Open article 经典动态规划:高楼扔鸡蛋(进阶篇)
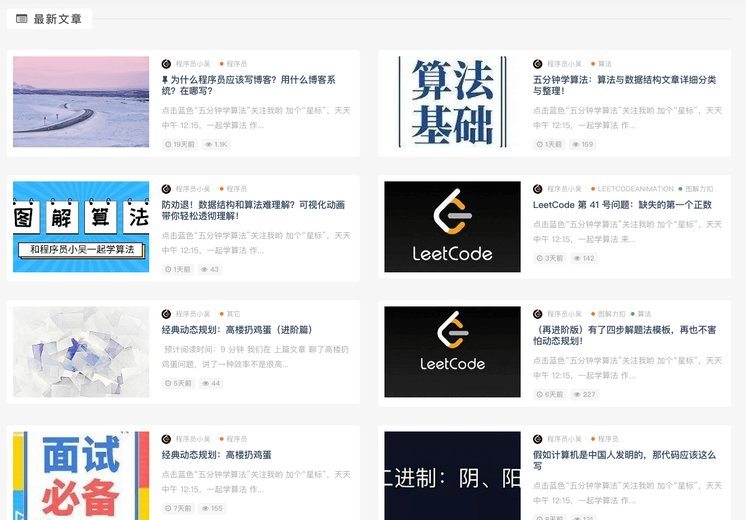Screen dimensions: 746x520 click(237, 330)
